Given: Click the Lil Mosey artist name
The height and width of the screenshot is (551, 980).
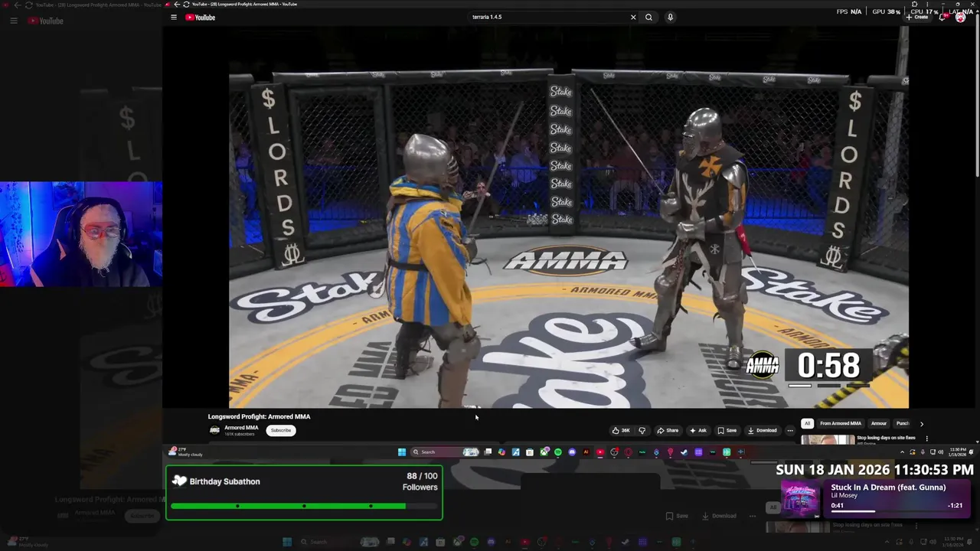Looking at the screenshot, I should (844, 496).
